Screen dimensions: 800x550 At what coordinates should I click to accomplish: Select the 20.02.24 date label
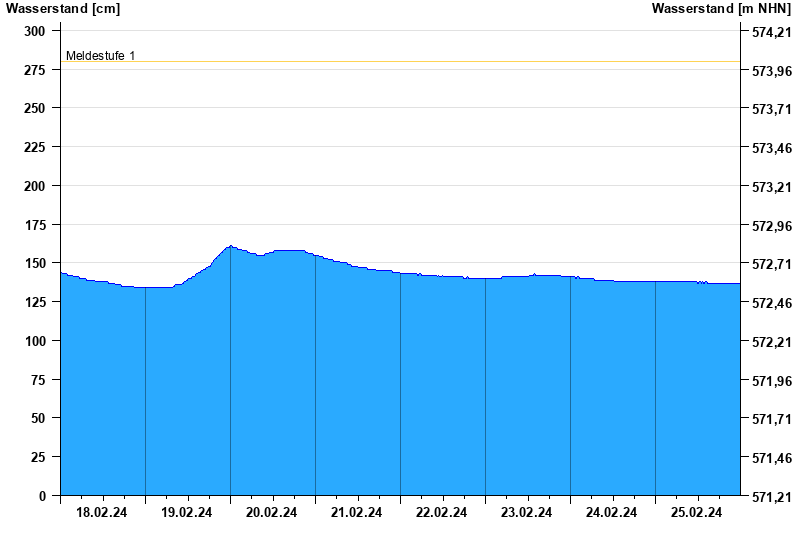[272, 513]
